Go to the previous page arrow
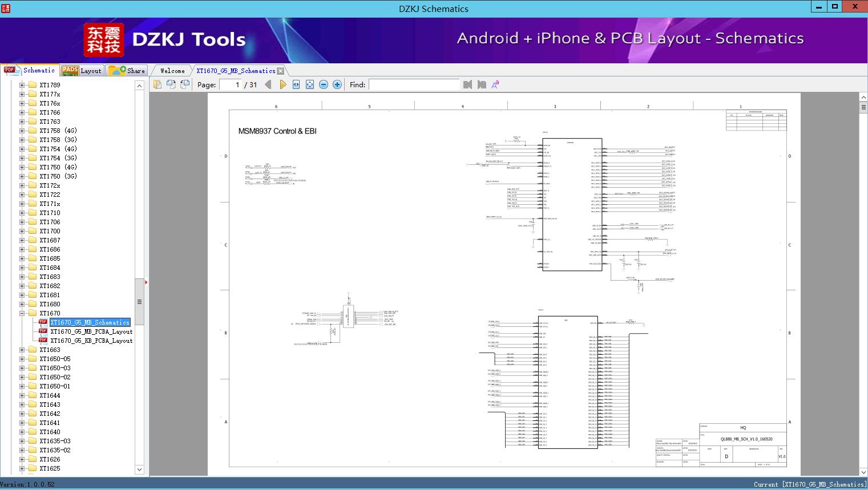The image size is (868, 490). (268, 84)
